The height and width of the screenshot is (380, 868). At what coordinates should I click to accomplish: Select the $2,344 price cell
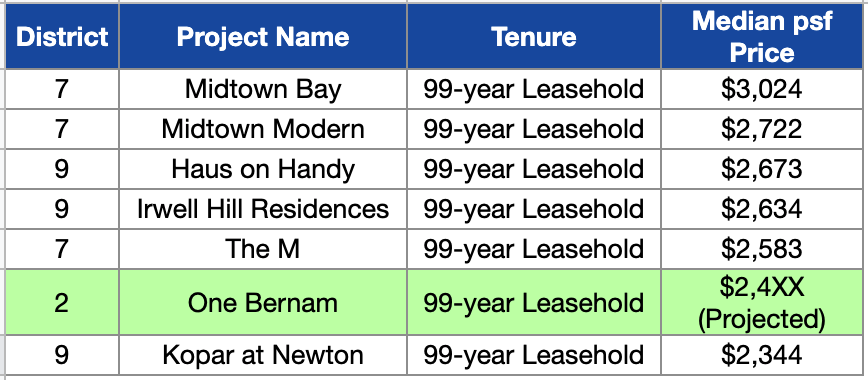click(762, 355)
